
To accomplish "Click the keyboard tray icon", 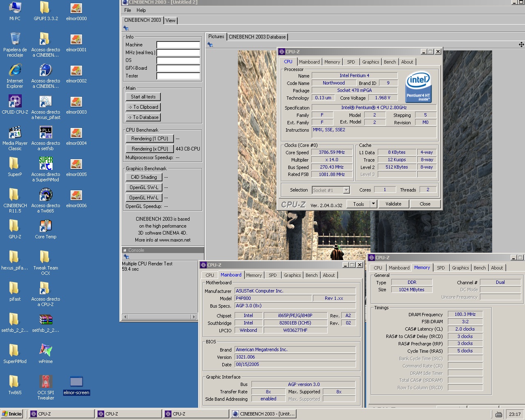I will click(x=498, y=414).
